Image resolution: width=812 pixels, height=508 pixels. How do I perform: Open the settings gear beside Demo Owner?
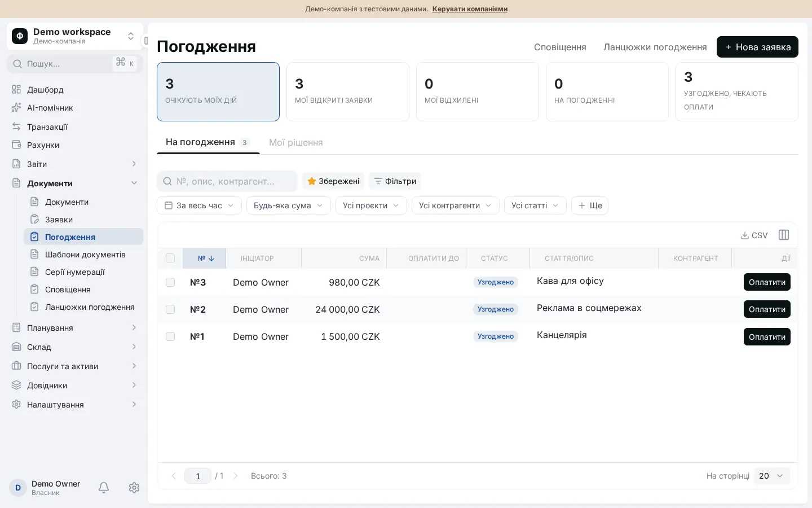pos(134,488)
